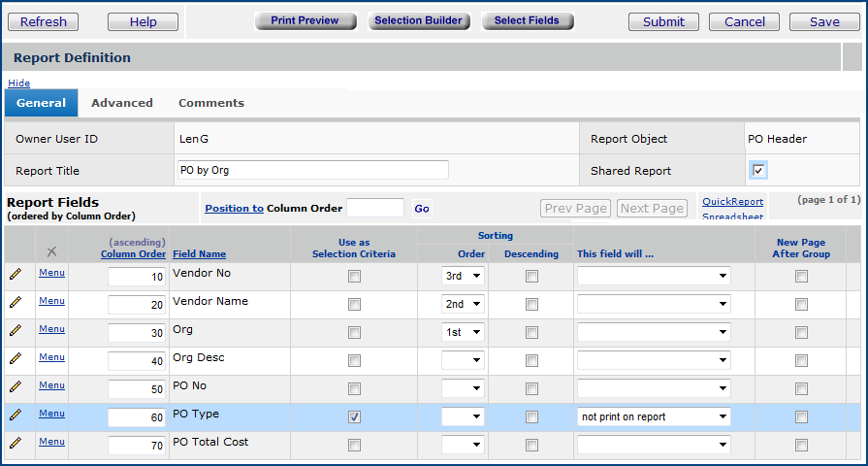Click the pencil edit icon for PO Total Cost
Image resolution: width=868 pixels, height=466 pixels.
pyautogui.click(x=16, y=444)
